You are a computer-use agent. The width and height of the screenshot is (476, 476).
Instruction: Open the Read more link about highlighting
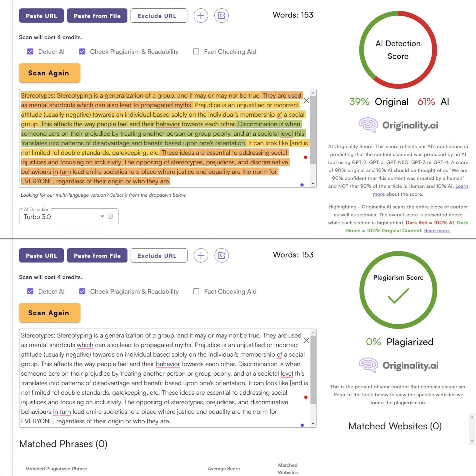click(x=437, y=231)
